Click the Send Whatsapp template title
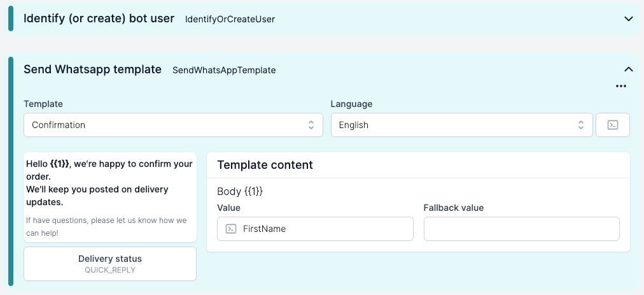Screen dimensions: 644x295 [x=92, y=69]
